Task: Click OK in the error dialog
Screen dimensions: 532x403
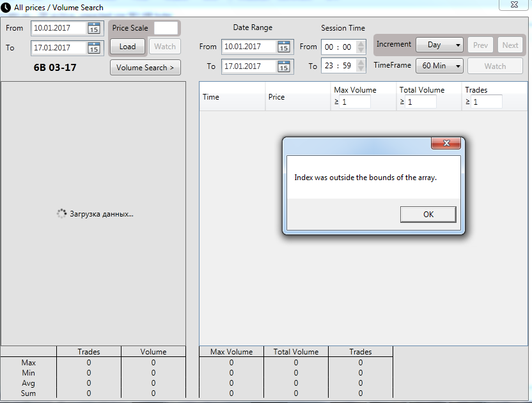Action: [428, 215]
